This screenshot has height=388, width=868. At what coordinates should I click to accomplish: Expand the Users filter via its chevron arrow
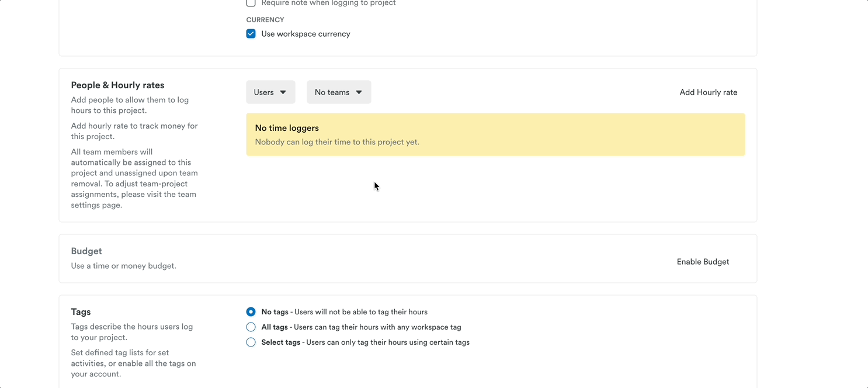(x=284, y=92)
